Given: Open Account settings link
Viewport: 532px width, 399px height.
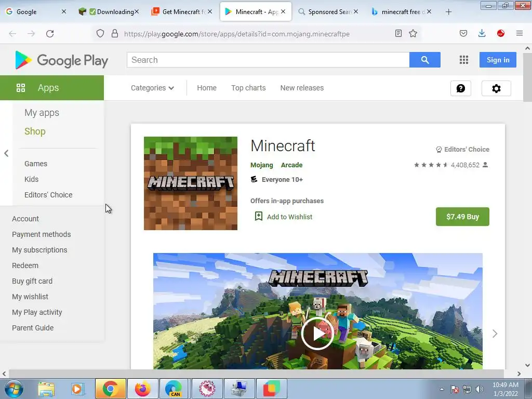Looking at the screenshot, I should click(x=25, y=219).
